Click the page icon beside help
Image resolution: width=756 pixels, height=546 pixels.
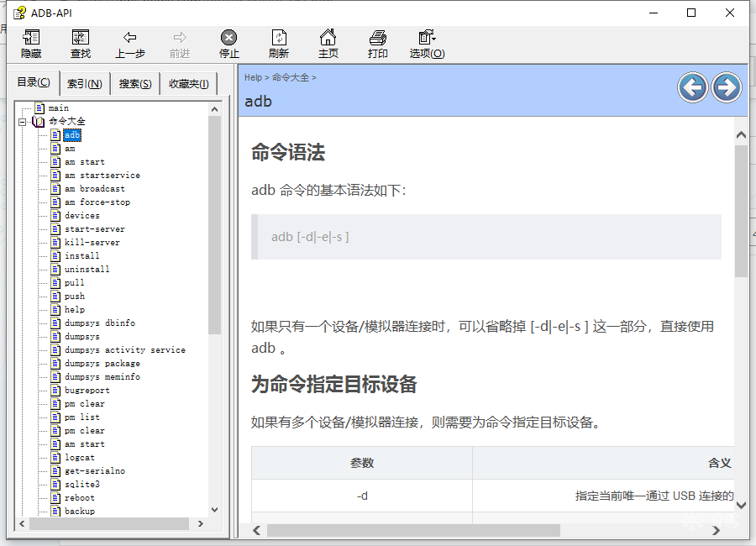(56, 310)
